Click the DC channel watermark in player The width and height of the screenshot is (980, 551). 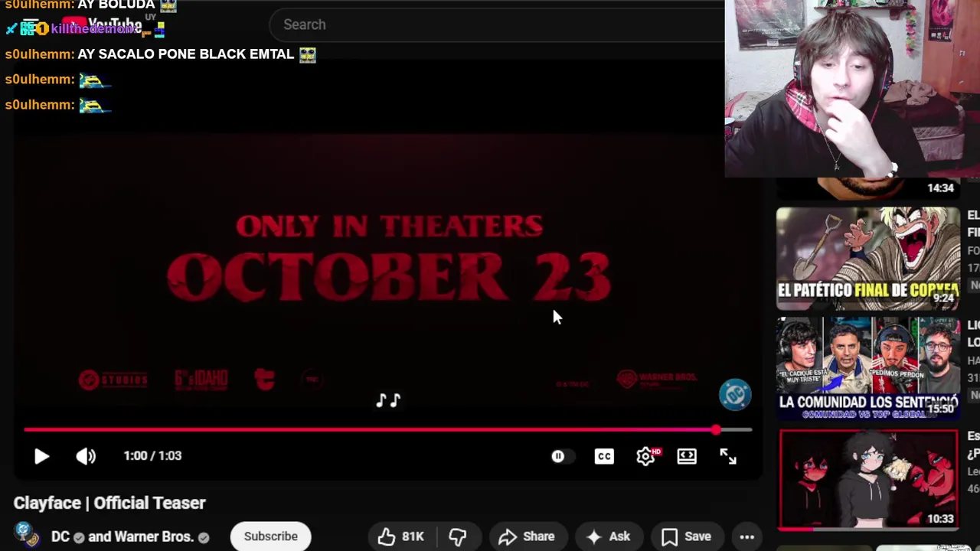(735, 394)
